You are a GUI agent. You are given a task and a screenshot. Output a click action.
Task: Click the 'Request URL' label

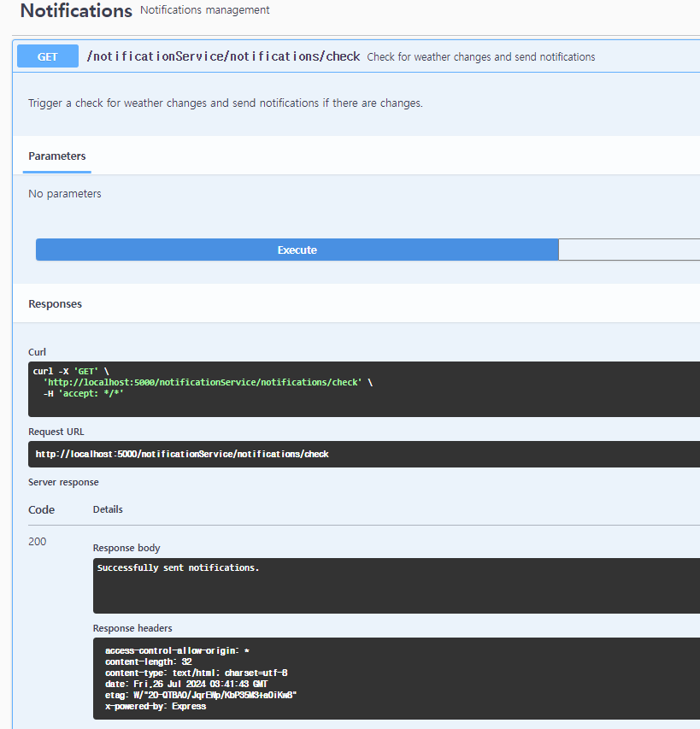[x=56, y=432]
